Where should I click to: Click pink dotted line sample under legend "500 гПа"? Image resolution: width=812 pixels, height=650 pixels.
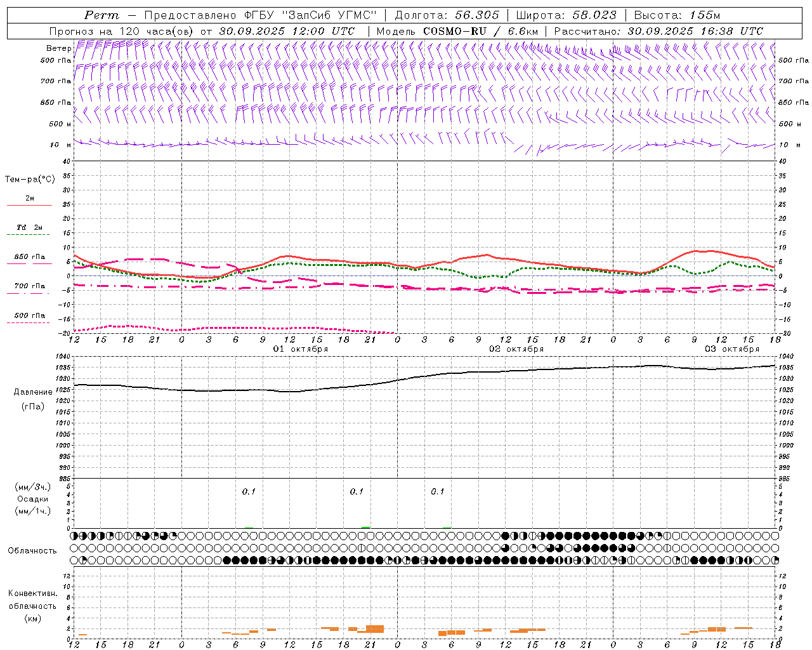28,322
